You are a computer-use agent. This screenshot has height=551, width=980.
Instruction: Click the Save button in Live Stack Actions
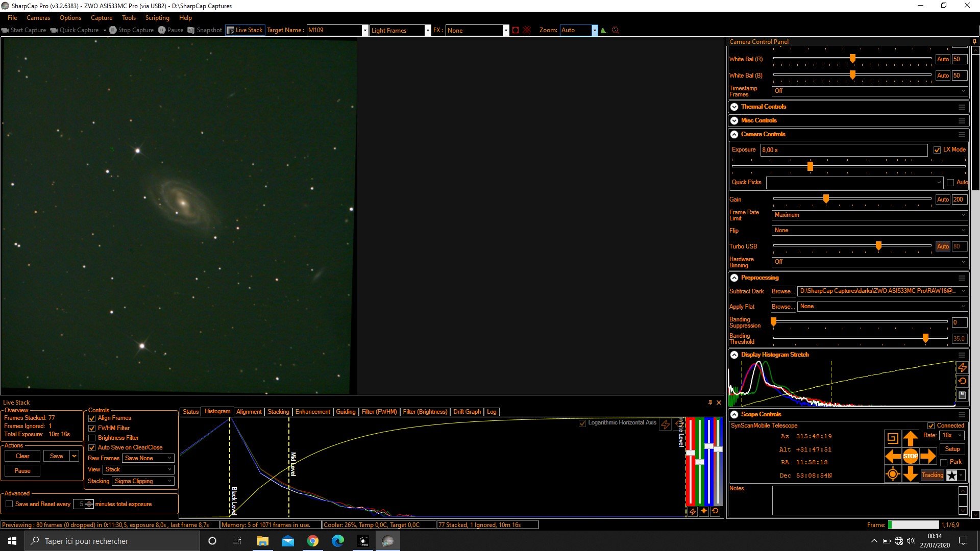click(x=57, y=456)
